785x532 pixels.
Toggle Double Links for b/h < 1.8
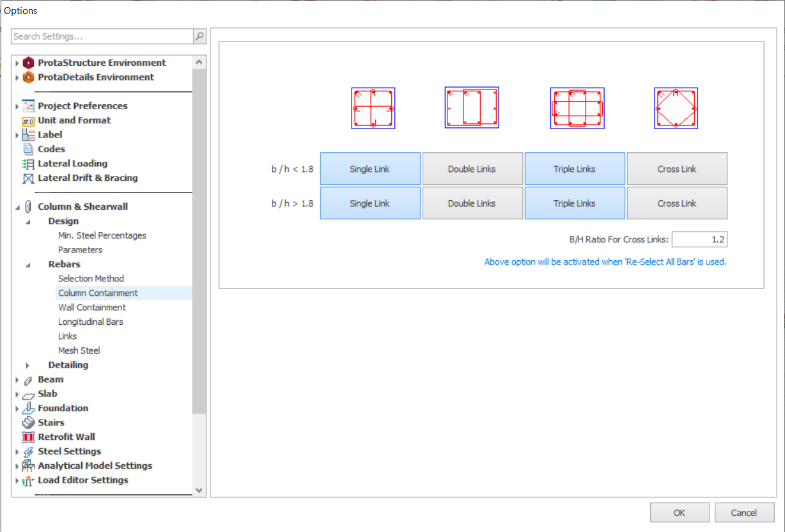pos(472,169)
